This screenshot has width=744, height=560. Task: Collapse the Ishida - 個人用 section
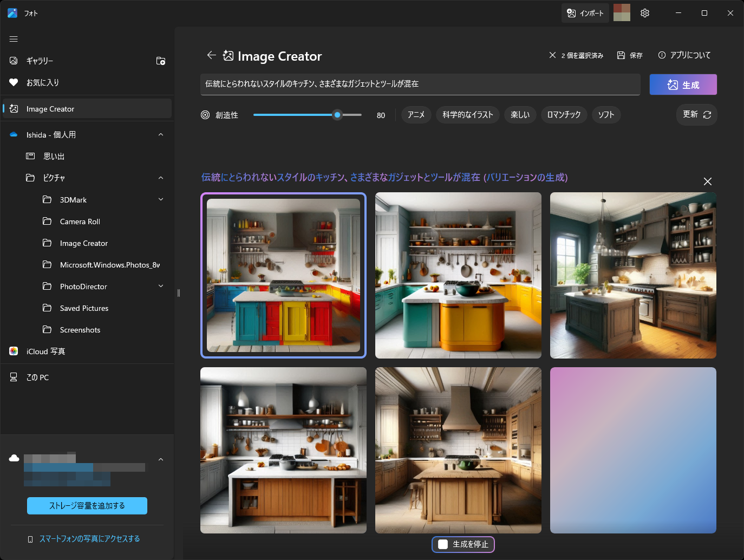161,135
